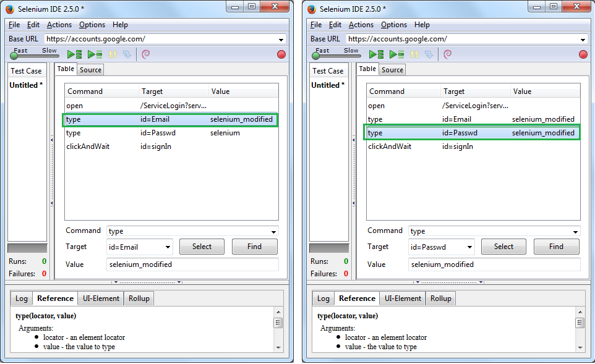
Task: Select Untitled test case in left window
Action: (x=26, y=85)
